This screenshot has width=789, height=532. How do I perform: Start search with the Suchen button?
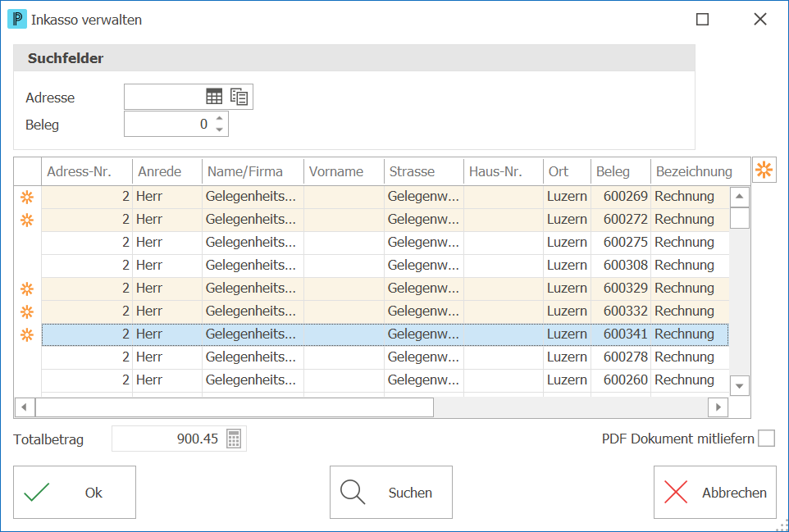point(391,493)
